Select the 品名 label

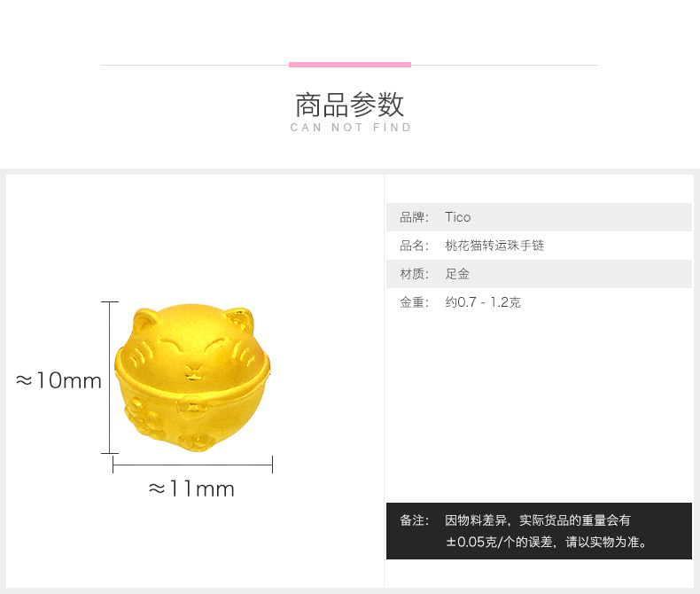tap(414, 246)
